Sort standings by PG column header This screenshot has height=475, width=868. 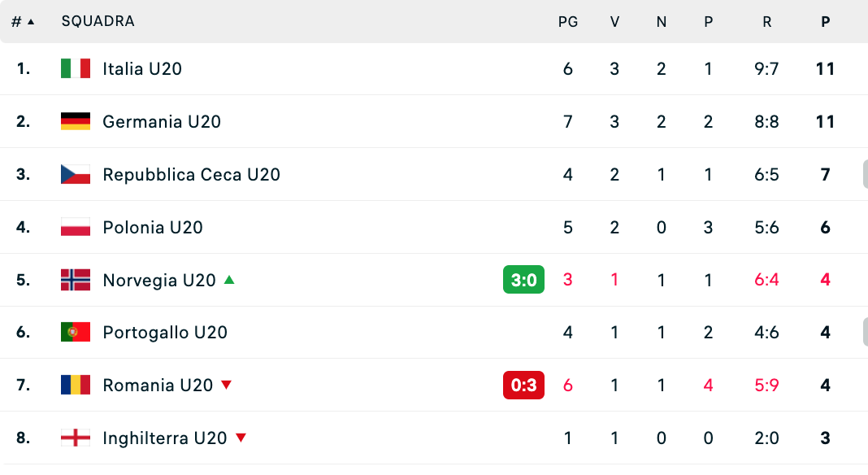click(568, 22)
